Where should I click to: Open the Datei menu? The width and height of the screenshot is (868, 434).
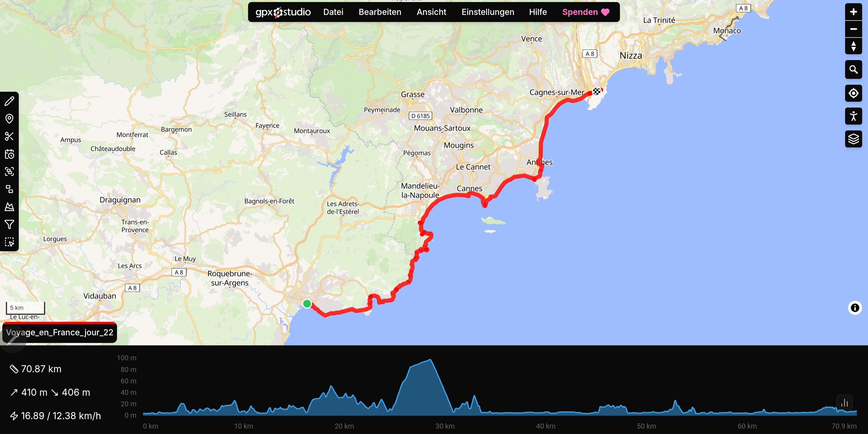tap(333, 12)
